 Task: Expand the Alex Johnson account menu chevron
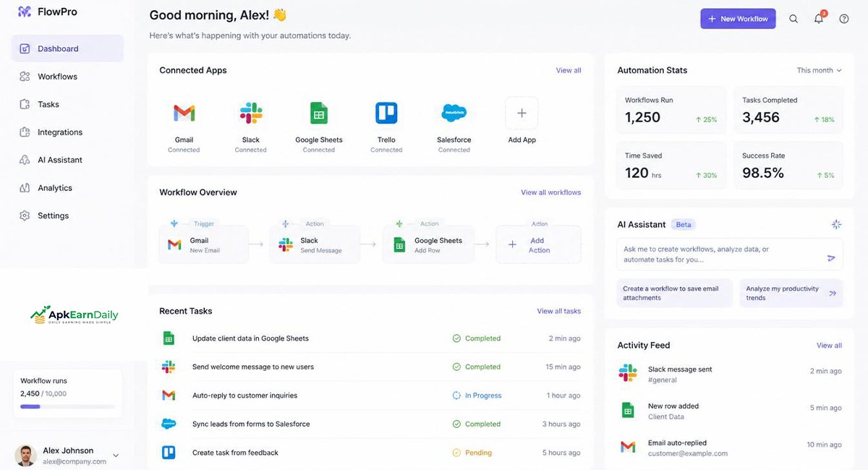(116, 456)
